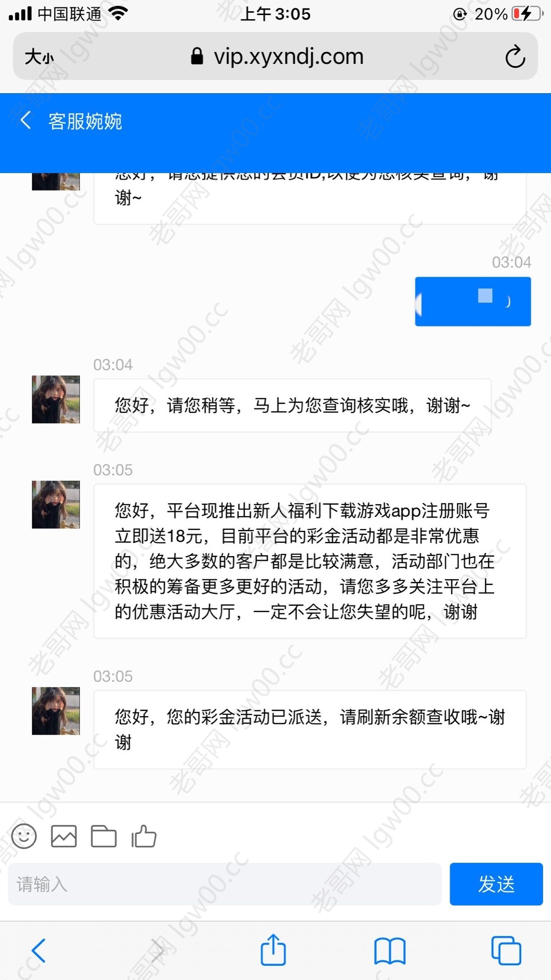The image size is (551, 980).
Task: Tap the 客服婉婉 chat title
Action: coord(85,121)
